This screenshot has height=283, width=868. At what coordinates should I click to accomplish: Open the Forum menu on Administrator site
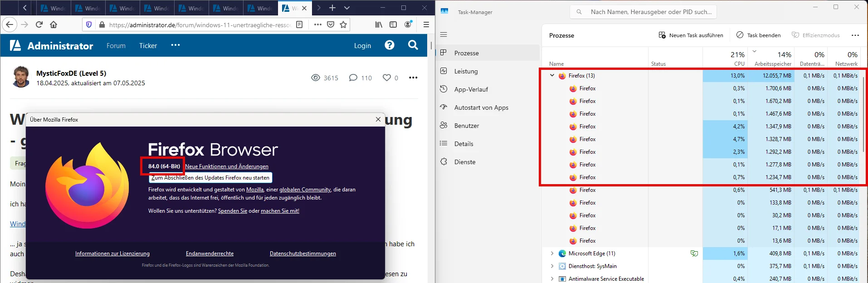[116, 45]
